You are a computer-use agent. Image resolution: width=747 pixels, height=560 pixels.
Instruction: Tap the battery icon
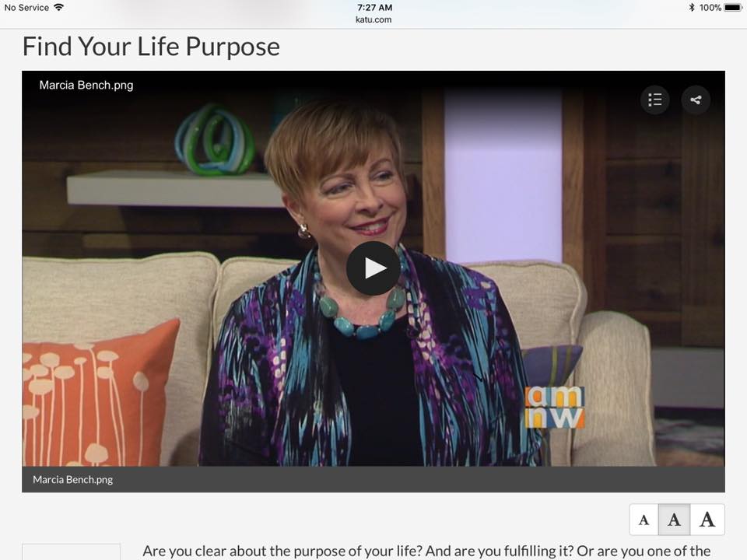[733, 7]
